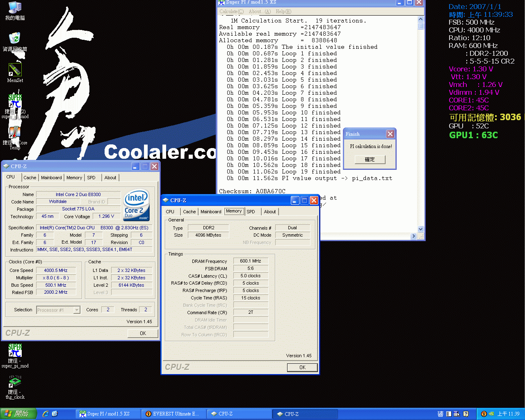The height and width of the screenshot is (420, 525).
Task: Select About tab in the Memory tab window
Action: pyautogui.click(x=270, y=212)
